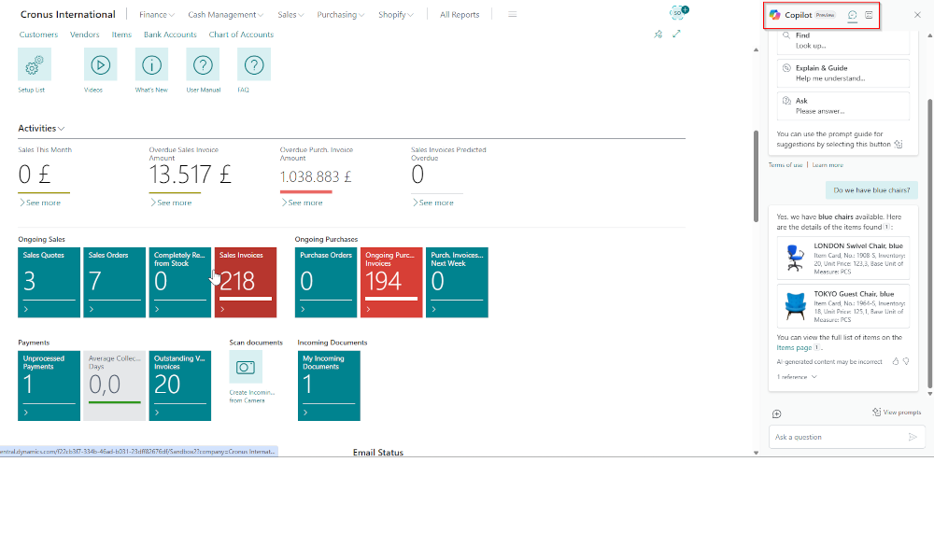Open the Sales Quotes tile
Screen dimensions: 934x560
(49, 282)
